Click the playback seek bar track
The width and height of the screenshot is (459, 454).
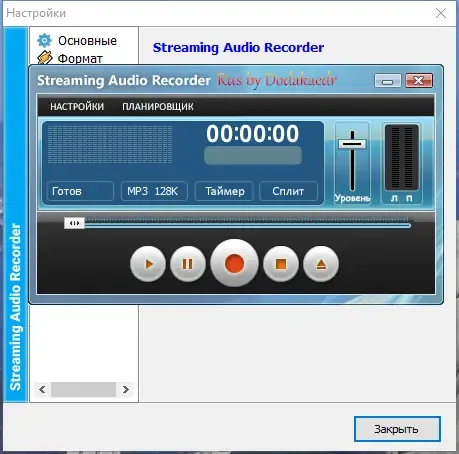point(248,225)
